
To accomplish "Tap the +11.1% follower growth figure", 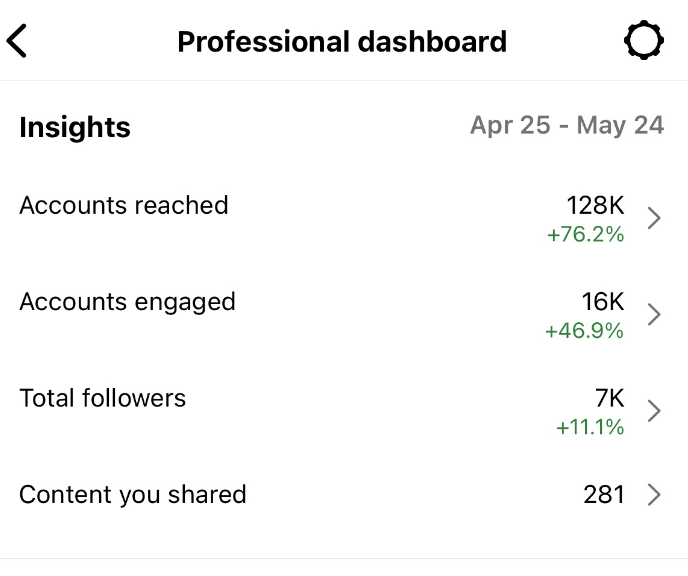I will (x=590, y=427).
